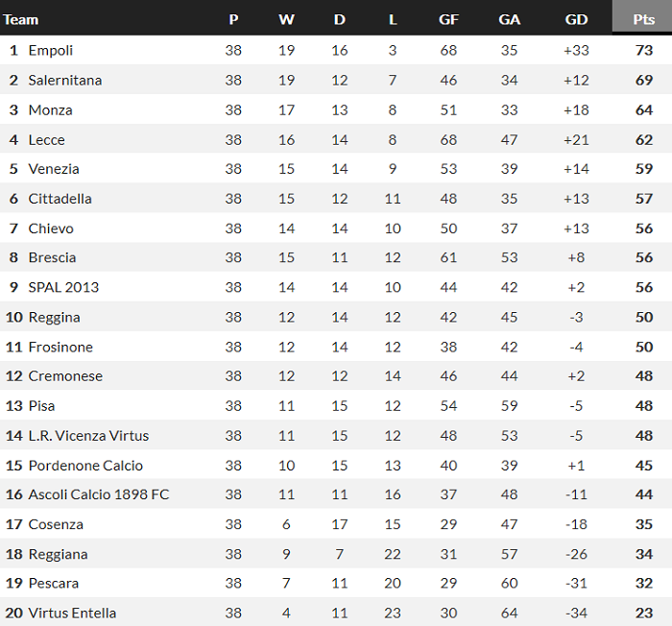Screen dimensions: 672x626
Task: Click the Team column header
Action: [x=21, y=19]
